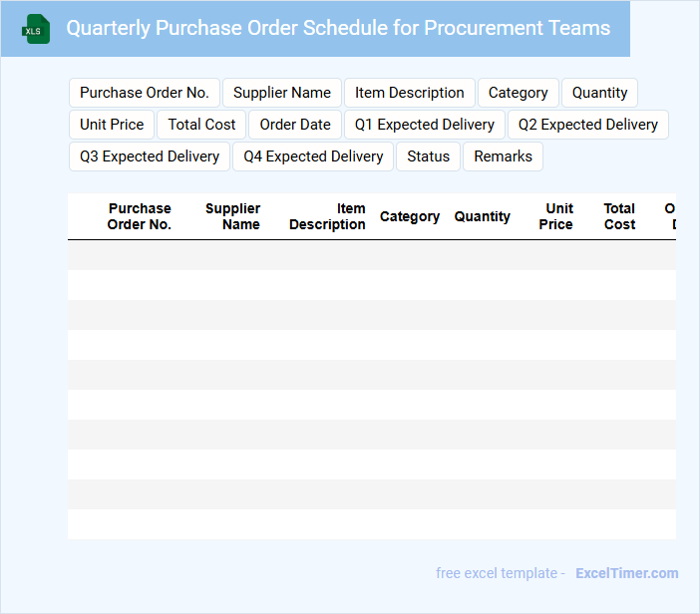This screenshot has height=614, width=700.
Task: Click the Q3 Expected Delivery tag
Action: click(150, 156)
